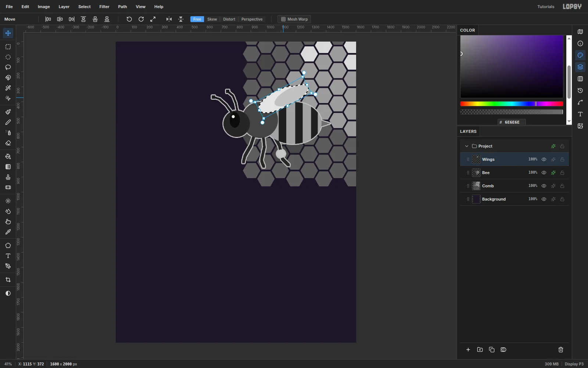Click the flip horizontal icon
Image resolution: width=588 pixels, height=368 pixels.
coord(169,19)
